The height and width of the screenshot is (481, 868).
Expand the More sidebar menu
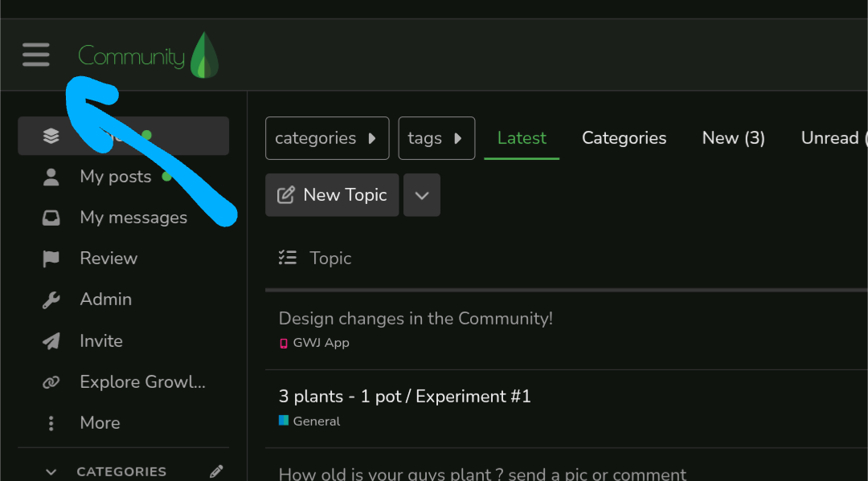(51, 423)
